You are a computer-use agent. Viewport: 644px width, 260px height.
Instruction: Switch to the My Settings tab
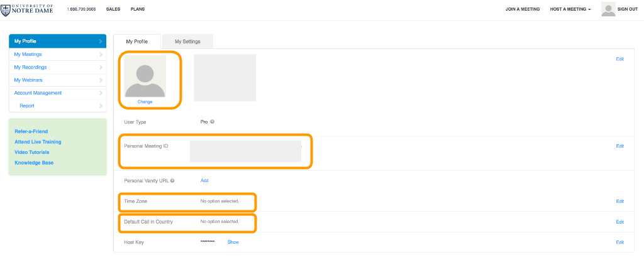point(187,41)
